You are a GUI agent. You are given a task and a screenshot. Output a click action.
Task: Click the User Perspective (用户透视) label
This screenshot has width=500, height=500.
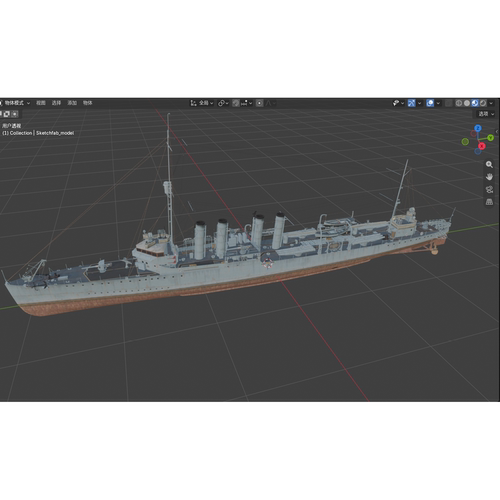[x=12, y=126]
